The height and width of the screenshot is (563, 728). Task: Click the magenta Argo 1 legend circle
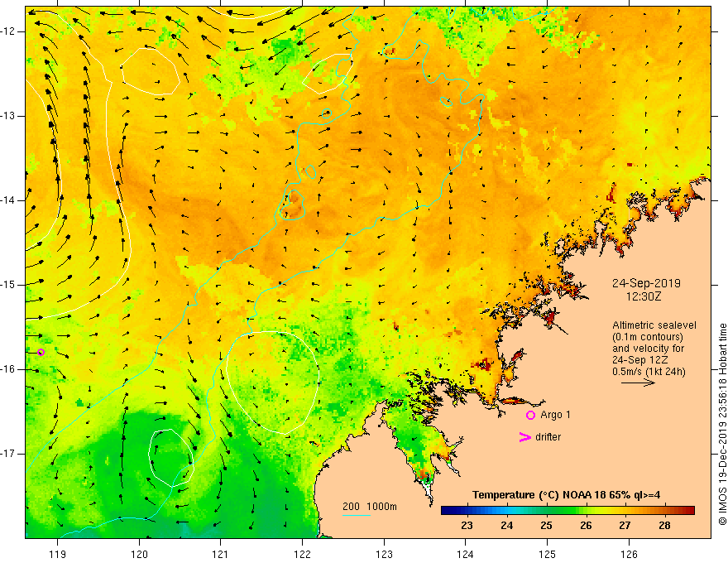click(530, 416)
